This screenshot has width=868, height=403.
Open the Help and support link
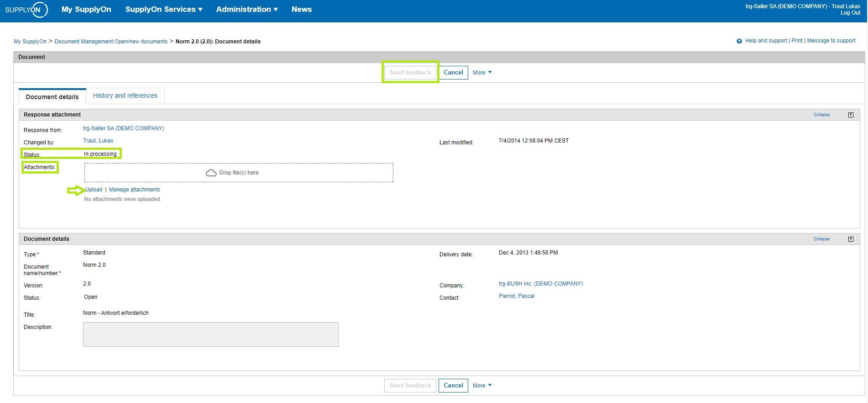(x=766, y=41)
